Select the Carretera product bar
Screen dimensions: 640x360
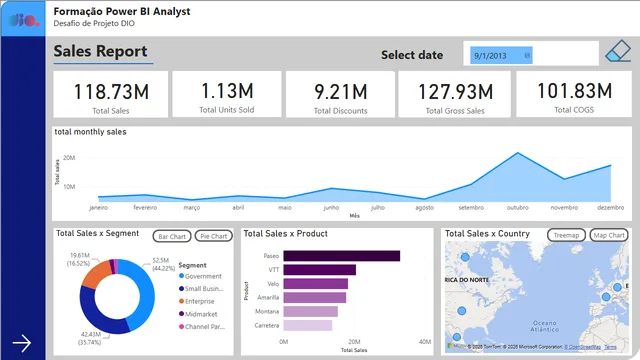point(308,325)
